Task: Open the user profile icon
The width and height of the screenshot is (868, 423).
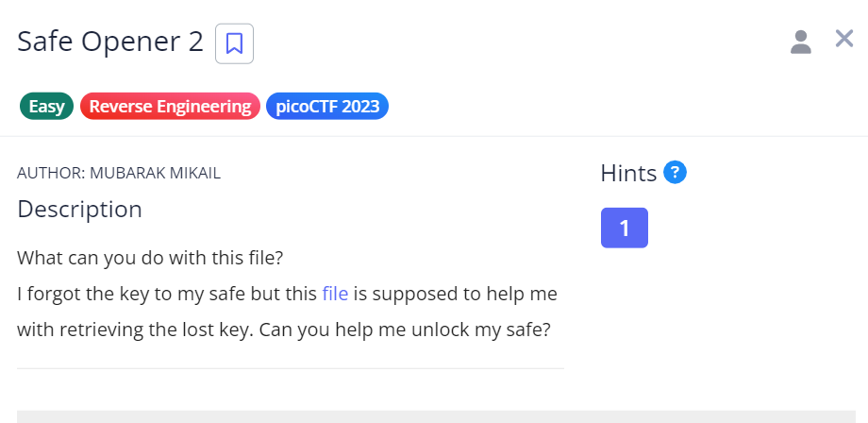Action: click(800, 42)
